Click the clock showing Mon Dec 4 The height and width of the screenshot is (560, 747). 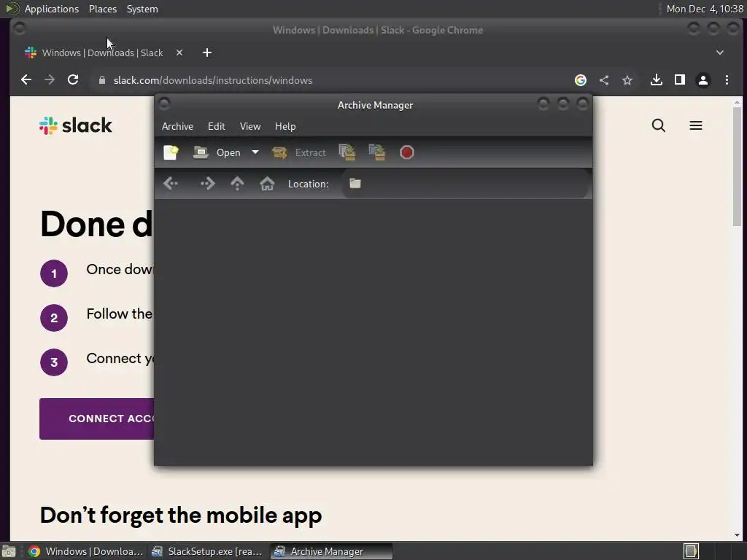tap(705, 9)
